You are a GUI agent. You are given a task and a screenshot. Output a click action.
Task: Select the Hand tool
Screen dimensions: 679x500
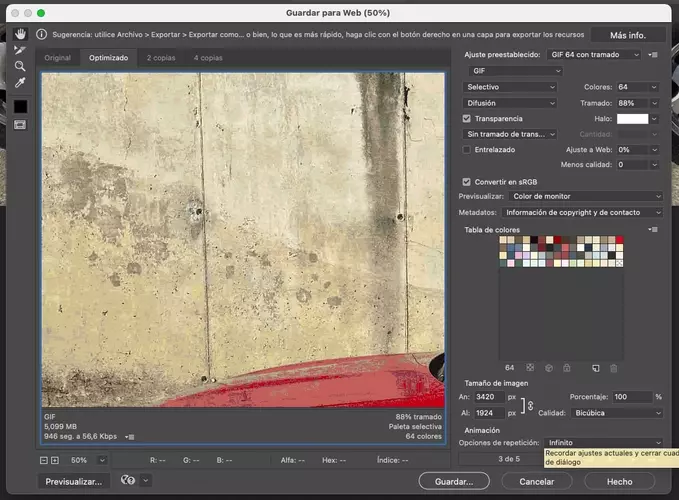click(20, 34)
